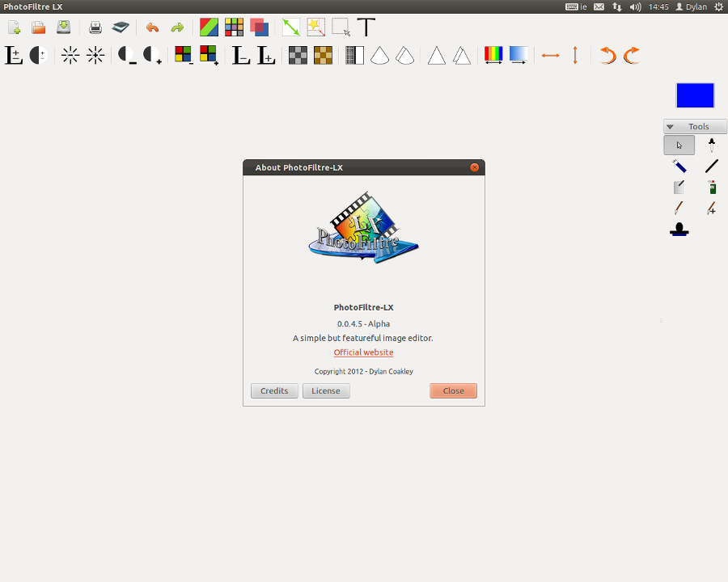Image resolution: width=728 pixels, height=582 pixels.
Task: Activate the spray can tool
Action: pos(711,188)
